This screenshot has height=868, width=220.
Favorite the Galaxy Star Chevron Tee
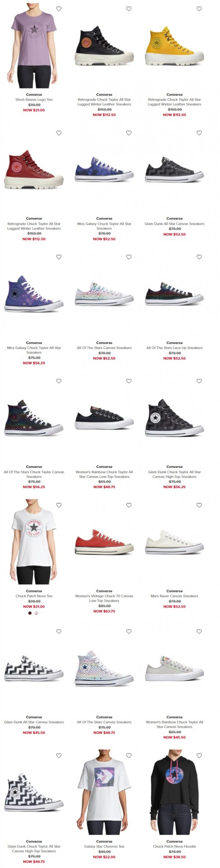(x=129, y=755)
